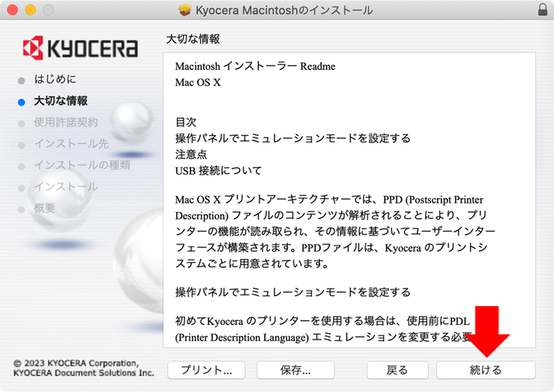The image size is (554, 392).
Task: Click the line 'Macintosh インストーラー Readme'
Action: [255, 66]
